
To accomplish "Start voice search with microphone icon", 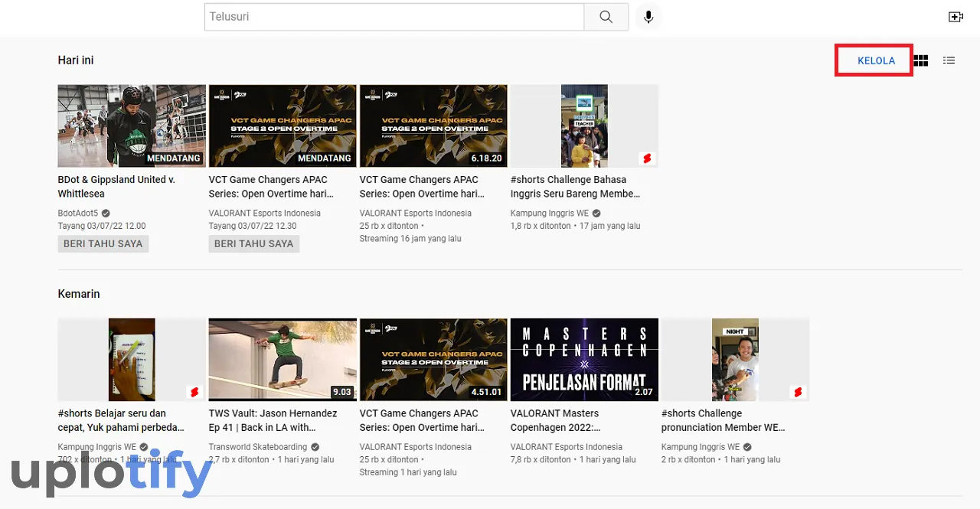I will click(x=648, y=17).
